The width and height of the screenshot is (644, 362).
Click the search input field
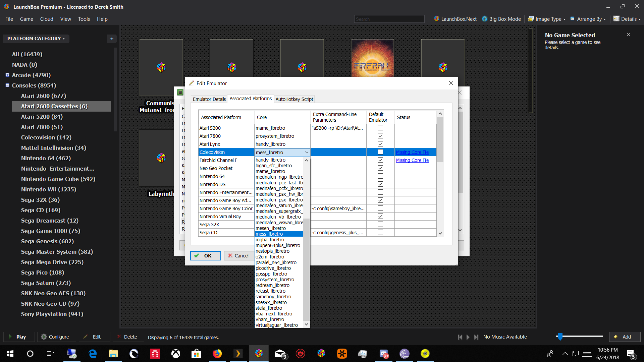[x=389, y=19]
